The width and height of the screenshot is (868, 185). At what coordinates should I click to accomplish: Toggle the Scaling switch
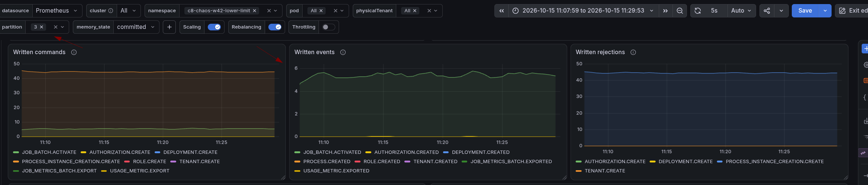coord(214,27)
